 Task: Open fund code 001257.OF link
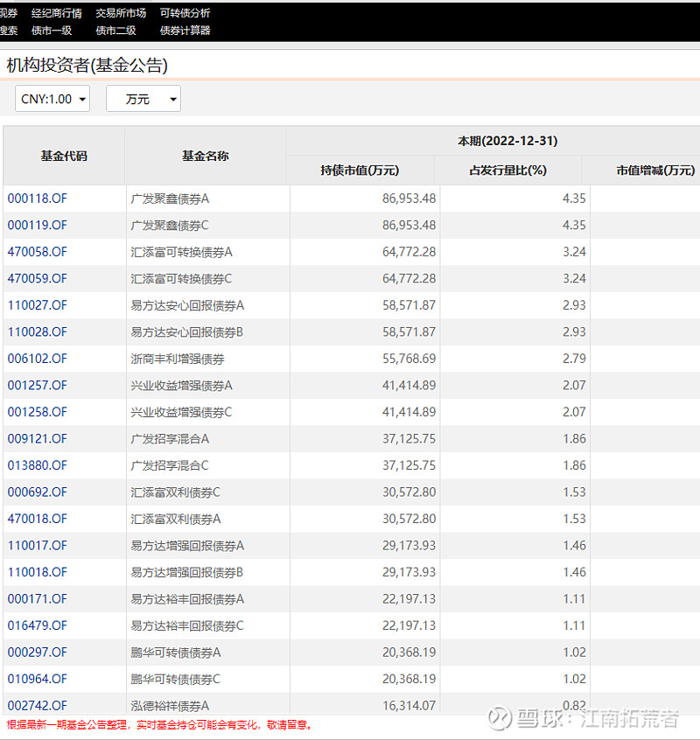38,385
